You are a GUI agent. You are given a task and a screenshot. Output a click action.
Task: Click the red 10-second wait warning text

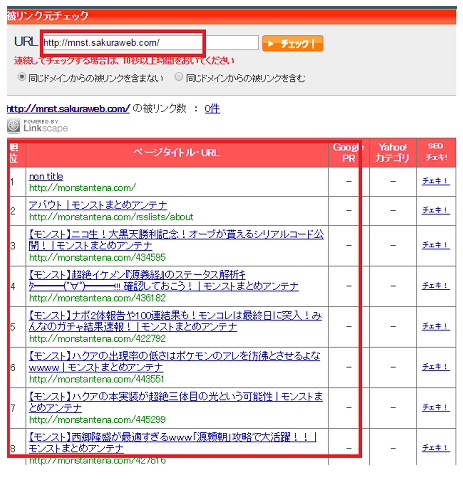124,61
